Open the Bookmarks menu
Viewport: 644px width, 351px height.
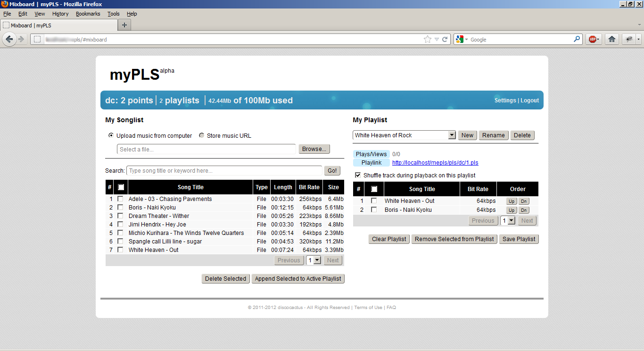tap(88, 14)
